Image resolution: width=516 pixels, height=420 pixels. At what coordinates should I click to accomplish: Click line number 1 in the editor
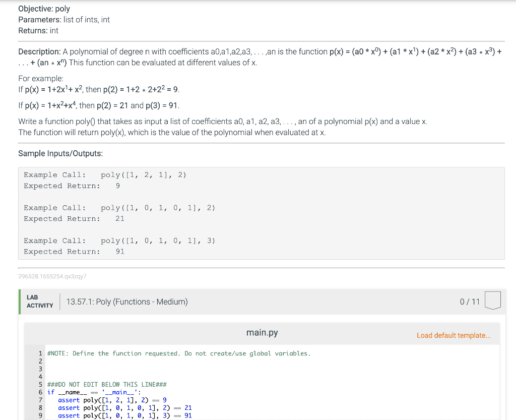coord(40,353)
